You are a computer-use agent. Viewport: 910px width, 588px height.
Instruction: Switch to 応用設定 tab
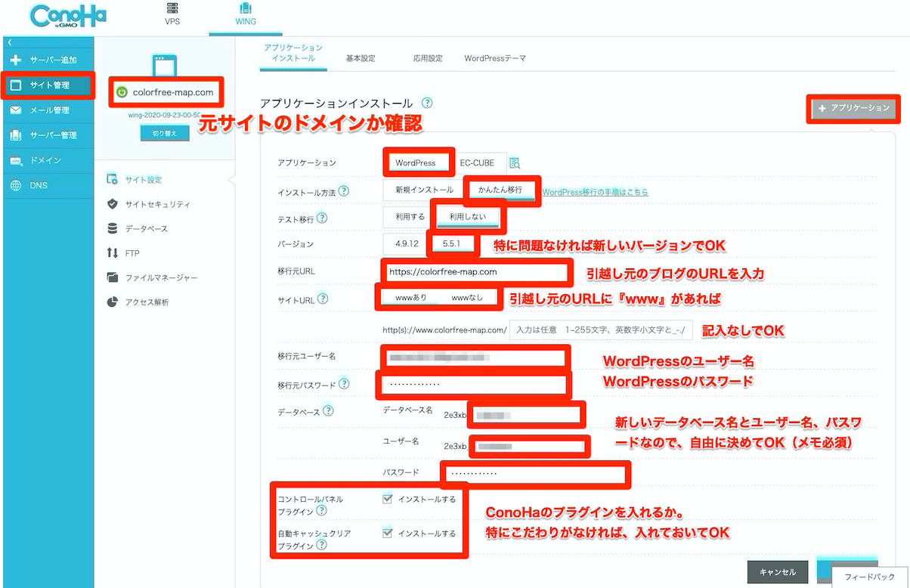pos(427,58)
